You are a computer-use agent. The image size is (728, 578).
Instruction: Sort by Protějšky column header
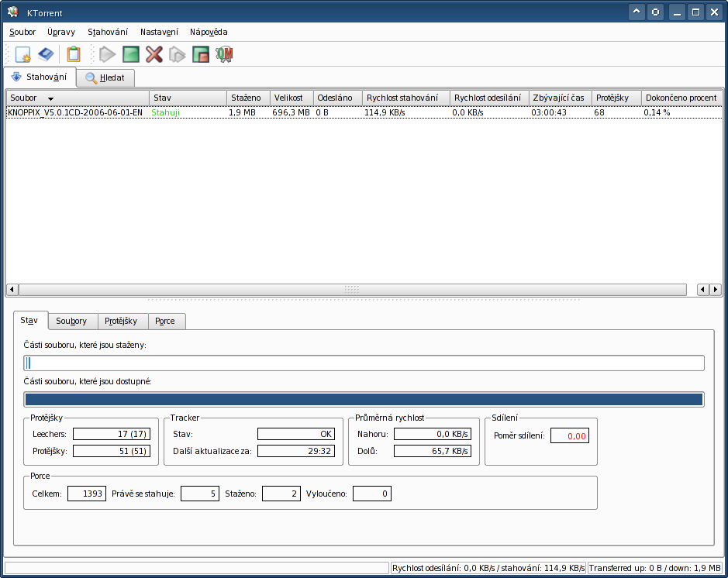click(616, 98)
